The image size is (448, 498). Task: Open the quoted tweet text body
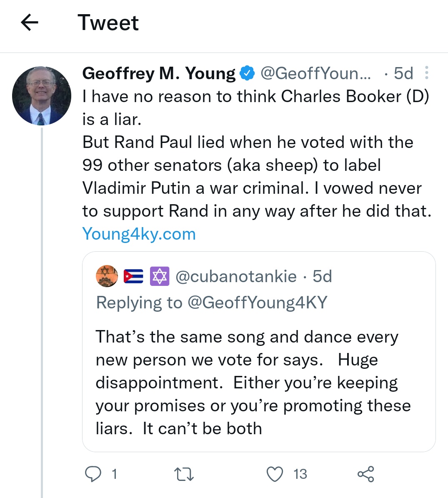[x=253, y=383]
